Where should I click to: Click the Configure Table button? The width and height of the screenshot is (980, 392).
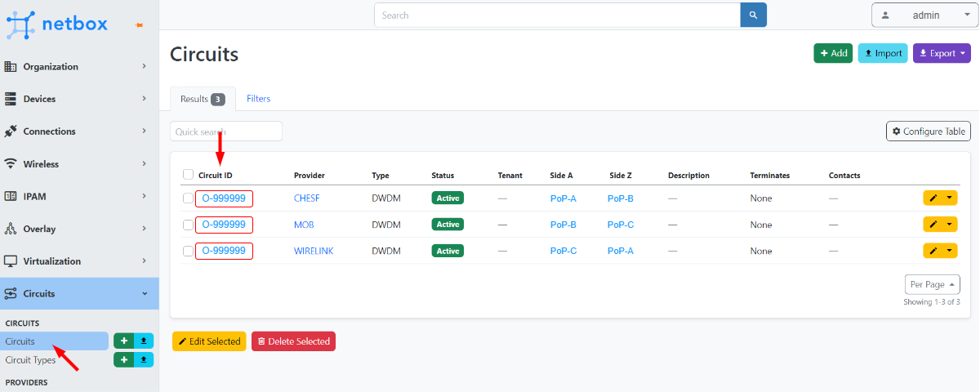coord(929,131)
